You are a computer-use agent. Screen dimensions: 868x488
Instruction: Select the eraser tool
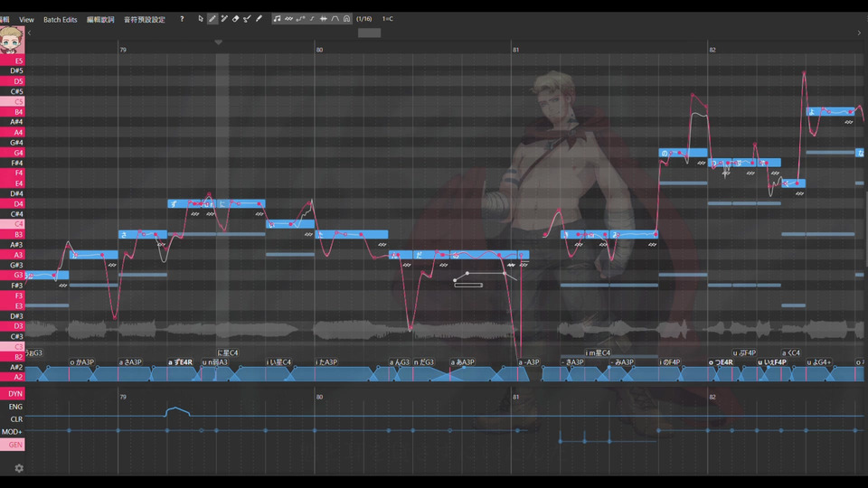pos(236,19)
